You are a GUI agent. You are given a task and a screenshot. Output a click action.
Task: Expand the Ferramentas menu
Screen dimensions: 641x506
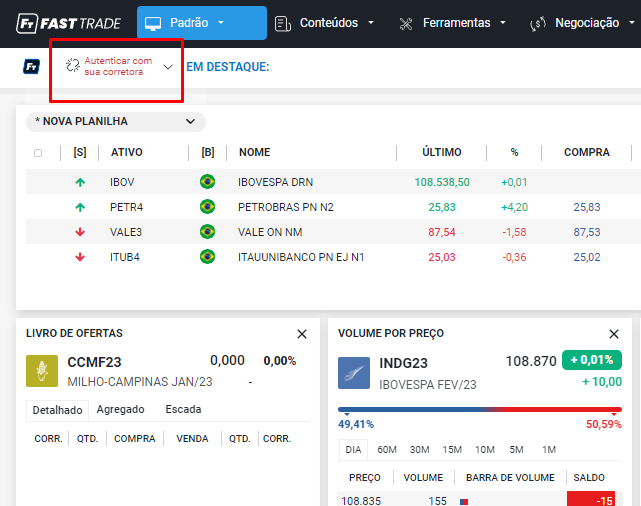[x=453, y=23]
